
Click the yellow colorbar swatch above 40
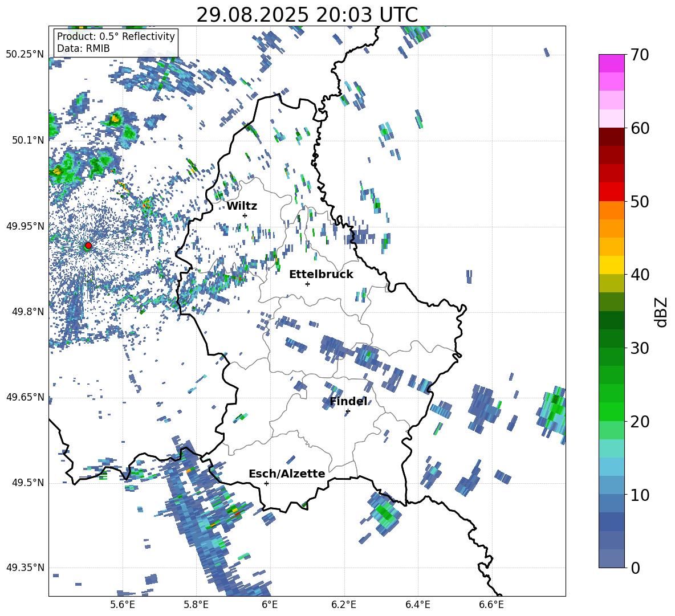click(x=611, y=265)
